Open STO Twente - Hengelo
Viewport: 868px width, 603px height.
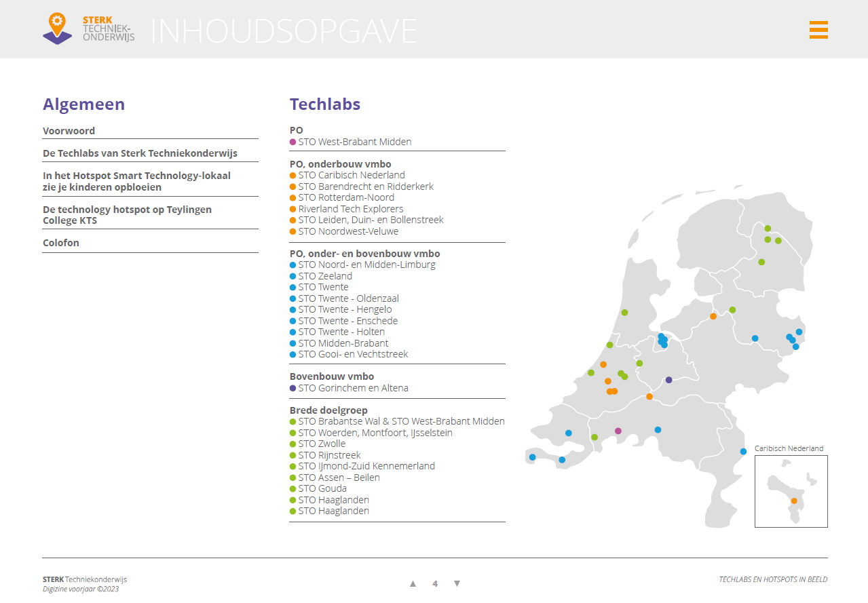[341, 309]
